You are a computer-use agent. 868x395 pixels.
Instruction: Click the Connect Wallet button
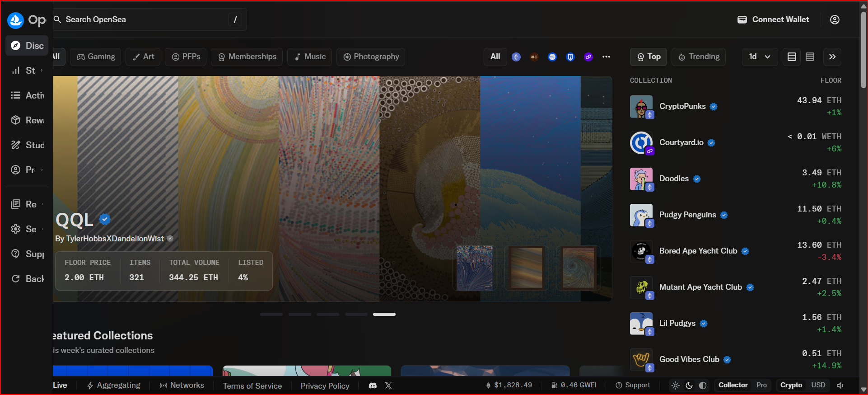point(773,19)
